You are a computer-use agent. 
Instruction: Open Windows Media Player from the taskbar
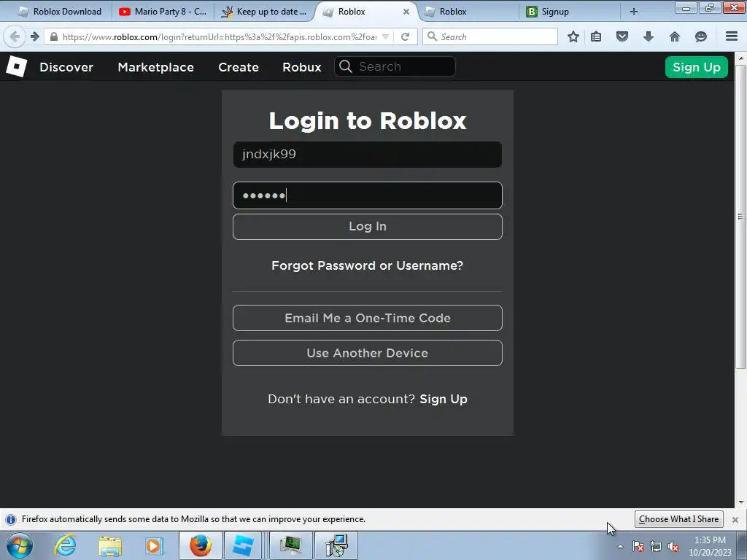(154, 545)
